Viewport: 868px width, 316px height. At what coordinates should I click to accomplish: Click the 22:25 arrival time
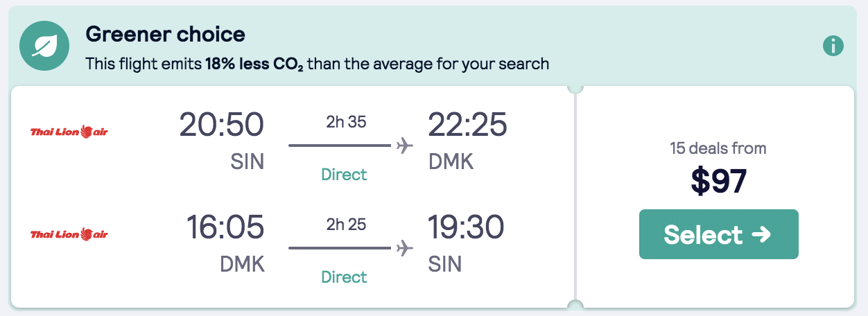pyautogui.click(x=467, y=125)
